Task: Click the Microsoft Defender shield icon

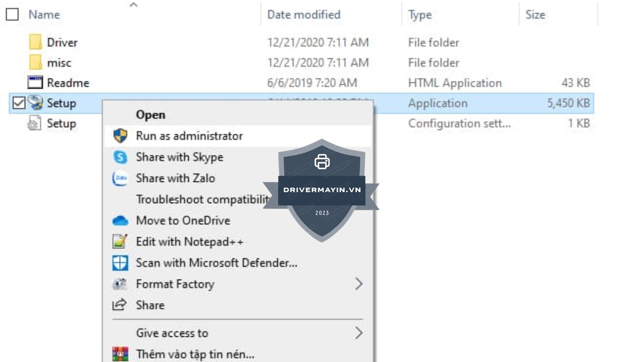Action: point(120,263)
